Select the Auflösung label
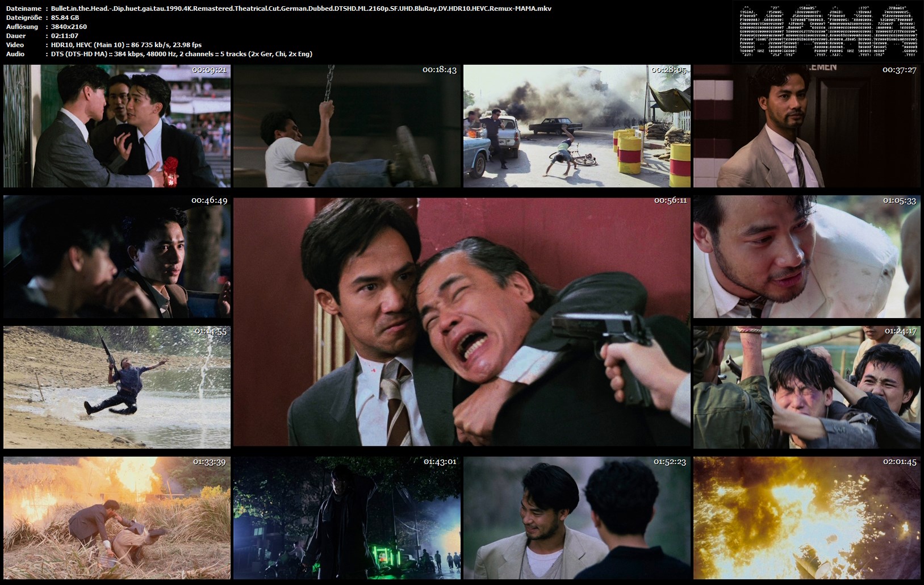The height and width of the screenshot is (585, 924). click(x=22, y=27)
